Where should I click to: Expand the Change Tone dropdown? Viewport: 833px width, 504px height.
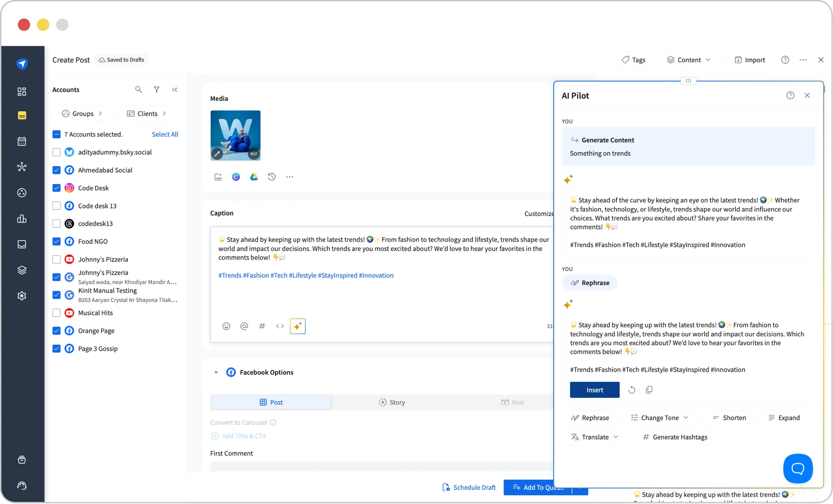coord(660,417)
